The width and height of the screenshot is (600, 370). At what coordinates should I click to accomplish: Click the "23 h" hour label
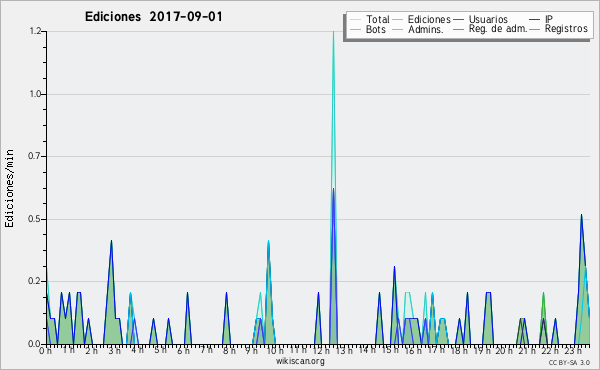[x=573, y=350]
